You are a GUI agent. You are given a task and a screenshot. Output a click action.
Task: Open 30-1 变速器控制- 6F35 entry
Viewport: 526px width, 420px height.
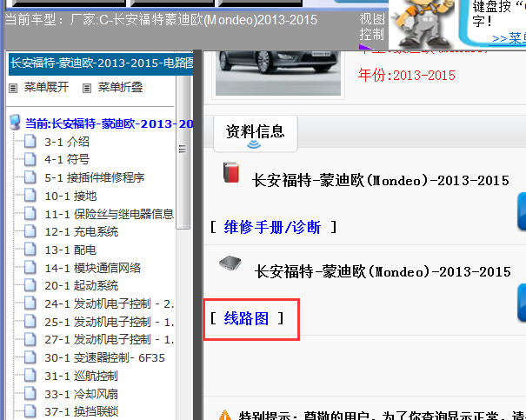(x=104, y=357)
